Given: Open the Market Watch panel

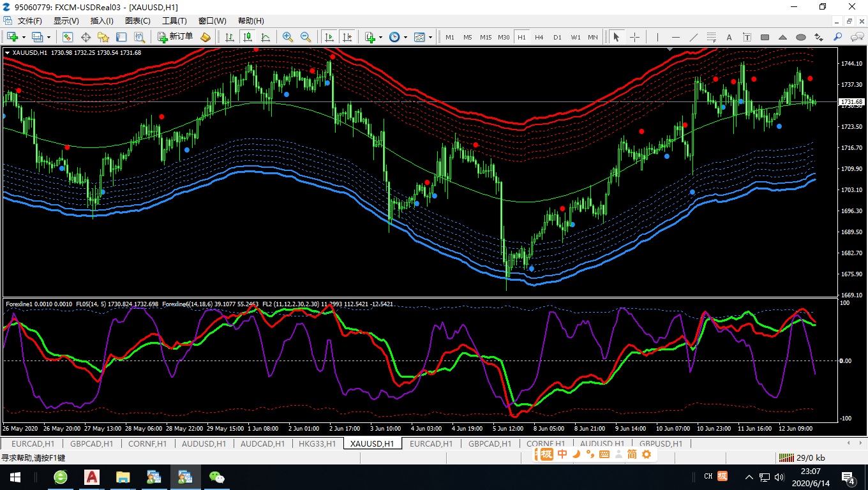Looking at the screenshot, I should [68, 37].
